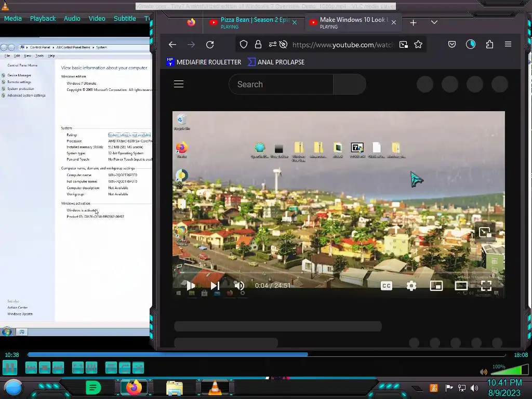The width and height of the screenshot is (532, 399).
Task: Open site permissions icon beside the padlock
Action: [272, 45]
